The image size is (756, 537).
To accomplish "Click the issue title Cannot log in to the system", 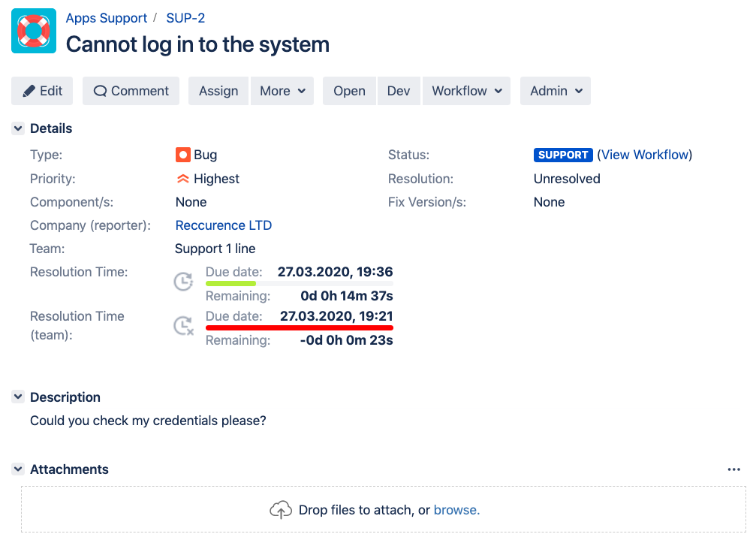I will [197, 44].
